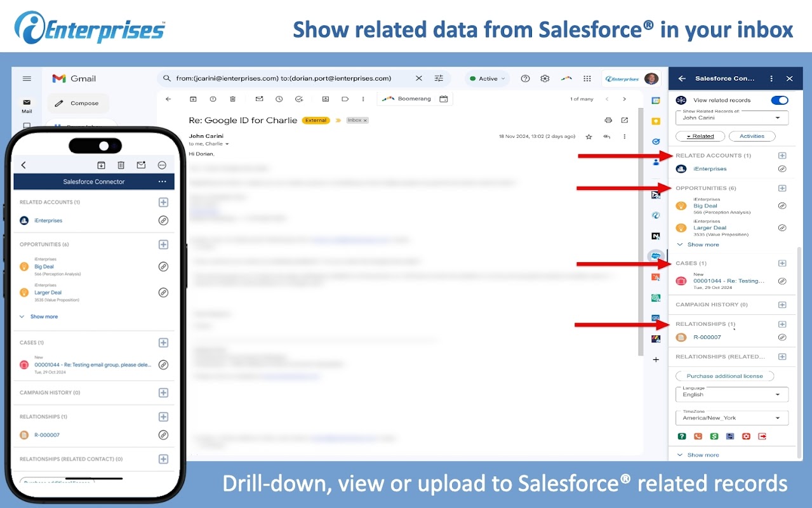Switch to the Activities tab
Screen dimensions: 812x508
752,136
